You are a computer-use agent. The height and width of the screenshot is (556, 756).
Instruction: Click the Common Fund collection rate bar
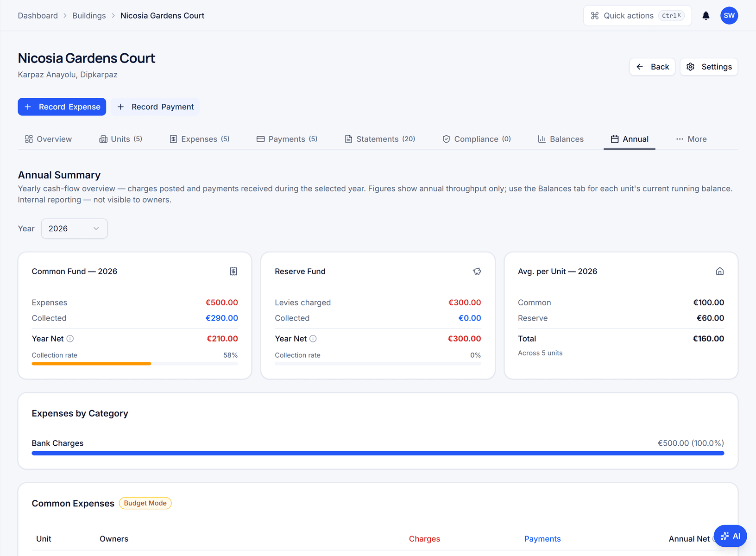[x=135, y=364]
